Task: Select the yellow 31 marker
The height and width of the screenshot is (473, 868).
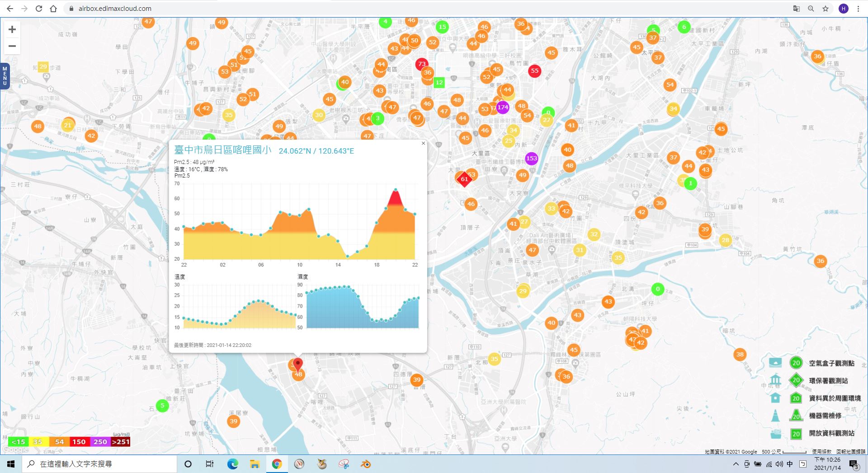Action: tap(580, 250)
